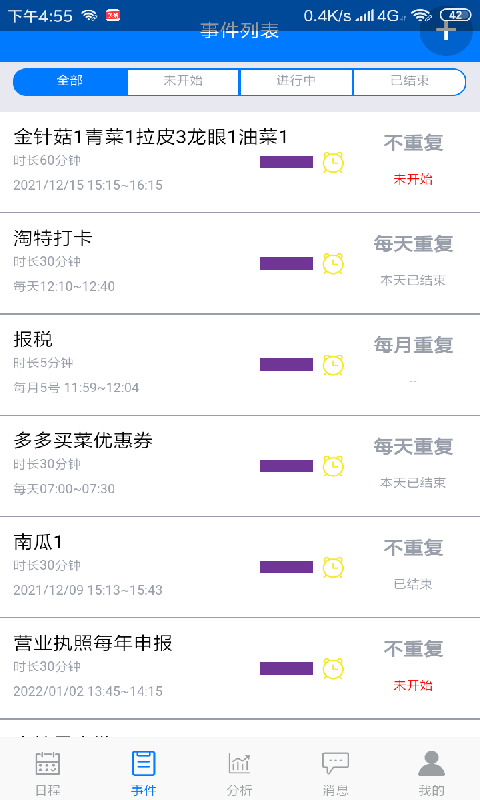The width and height of the screenshot is (480, 800).
Task: Open the 分析 chart icon
Action: (240, 764)
